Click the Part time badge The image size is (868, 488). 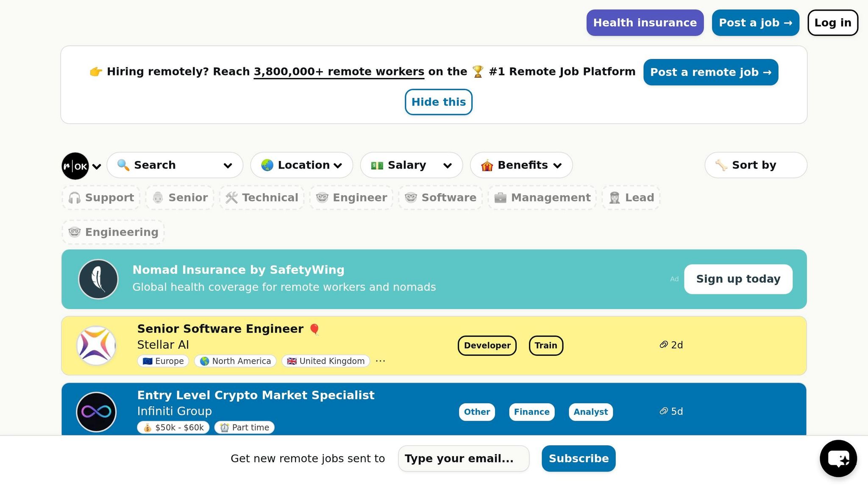(245, 427)
